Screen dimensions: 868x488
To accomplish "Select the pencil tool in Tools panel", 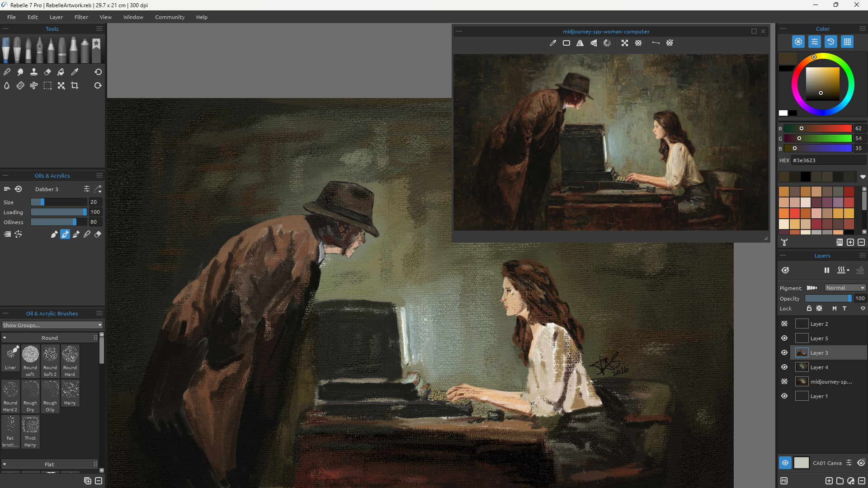I will tap(51, 50).
